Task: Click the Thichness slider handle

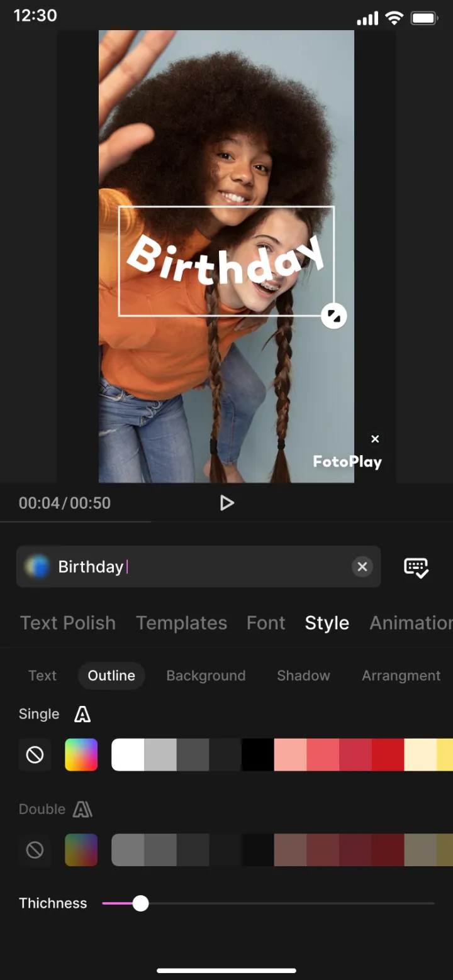Action: tap(140, 903)
